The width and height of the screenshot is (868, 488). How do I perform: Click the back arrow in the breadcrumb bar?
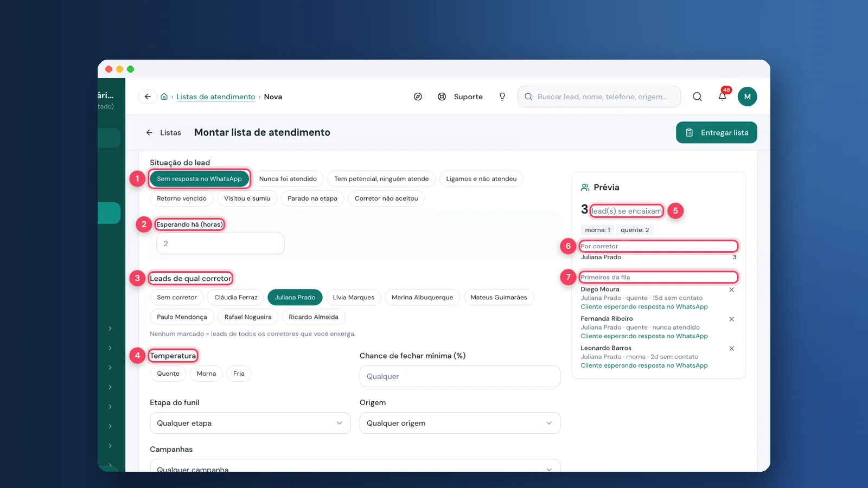tap(148, 97)
